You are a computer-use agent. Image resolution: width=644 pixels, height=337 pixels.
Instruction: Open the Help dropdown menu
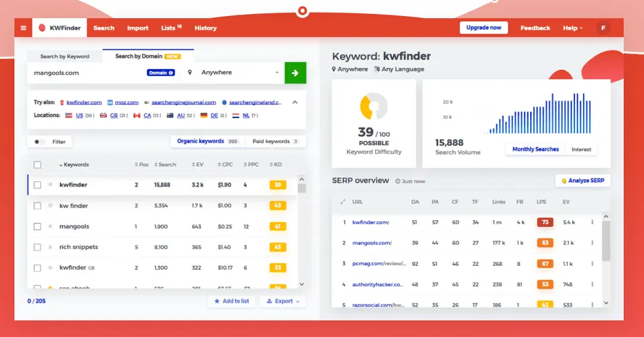[x=572, y=28]
